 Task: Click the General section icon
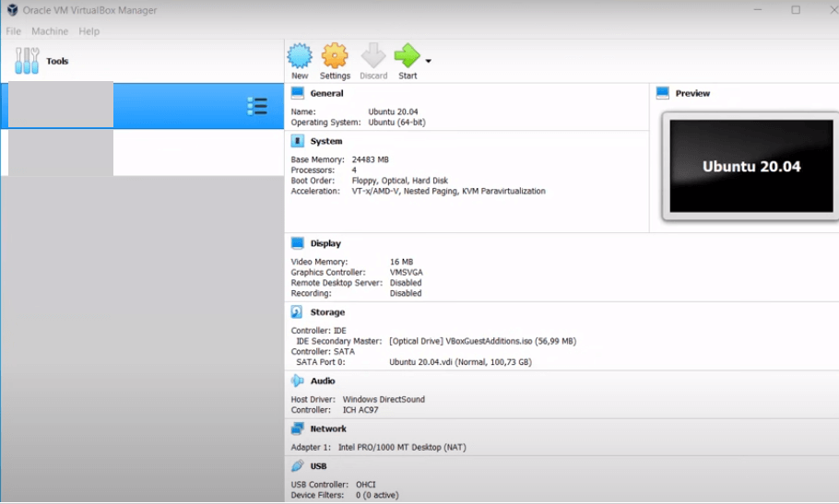298,93
